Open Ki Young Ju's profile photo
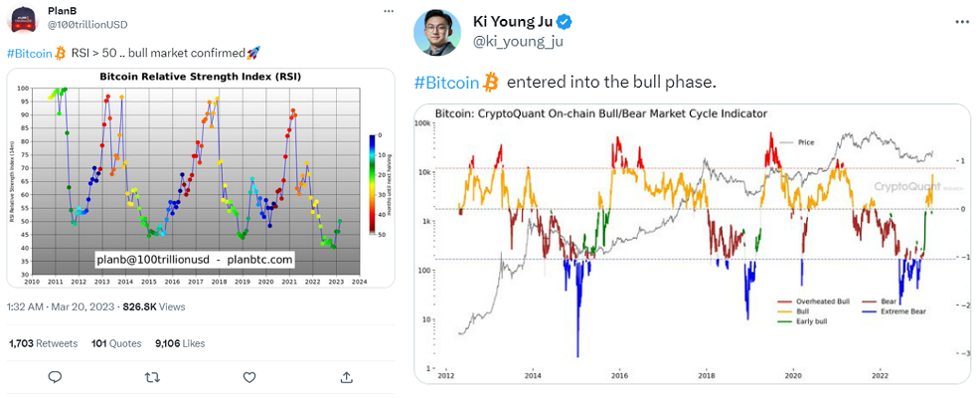Image resolution: width=980 pixels, height=398 pixels. pos(438,31)
